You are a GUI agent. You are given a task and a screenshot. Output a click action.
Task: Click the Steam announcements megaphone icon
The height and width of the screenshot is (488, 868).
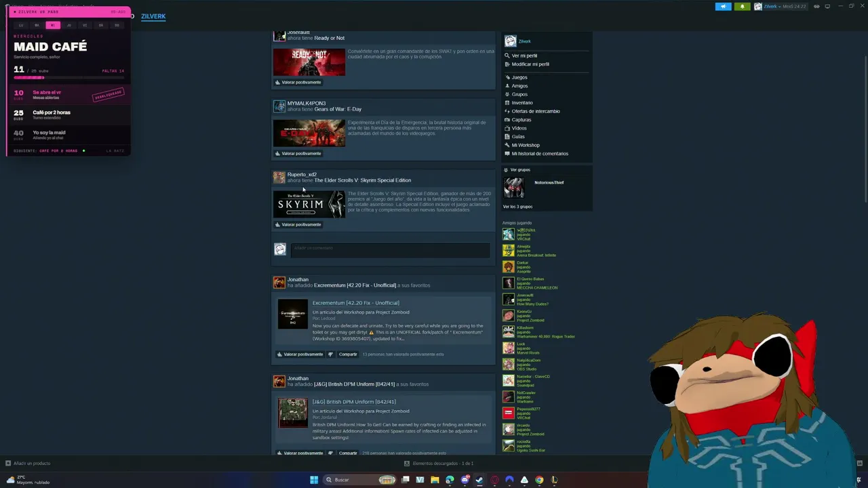[723, 7]
